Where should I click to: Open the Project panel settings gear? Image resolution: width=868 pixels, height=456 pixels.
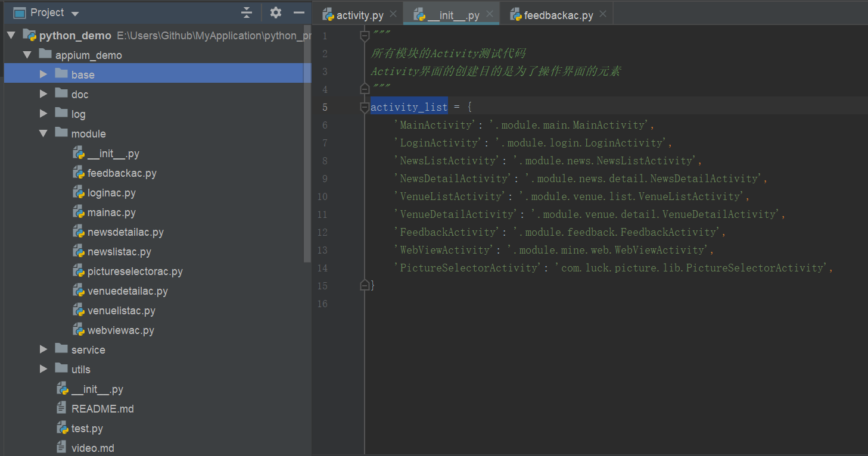275,12
